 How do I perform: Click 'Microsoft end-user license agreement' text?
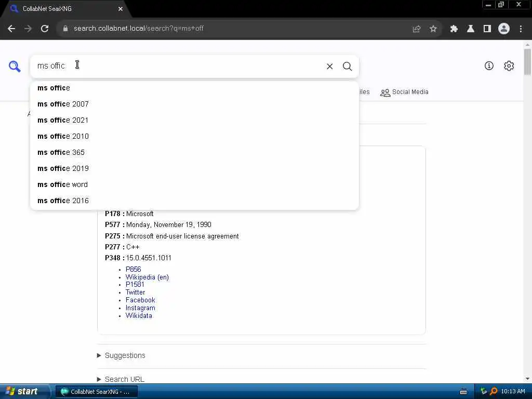pos(182,236)
